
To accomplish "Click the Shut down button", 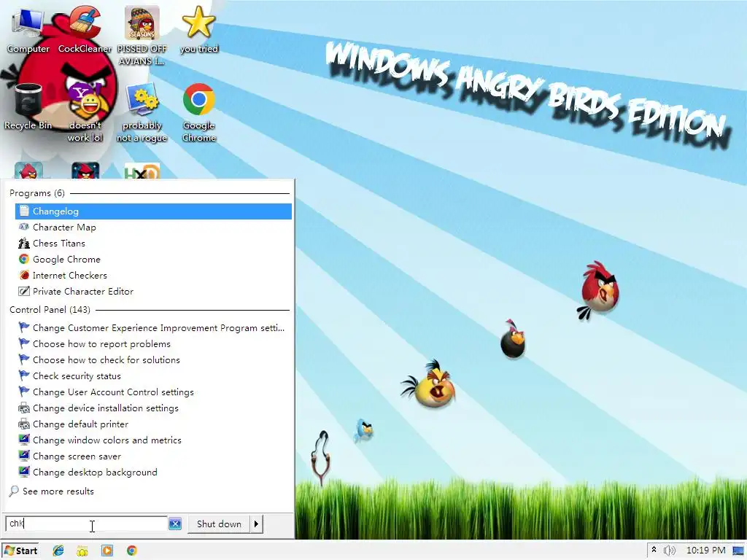I will click(219, 524).
